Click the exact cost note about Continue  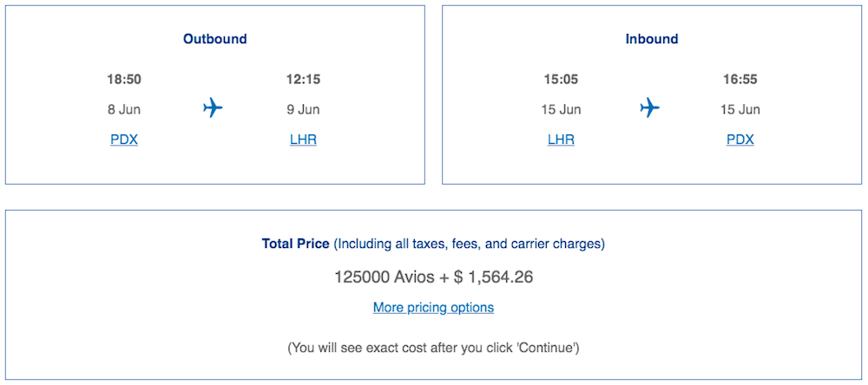point(433,348)
